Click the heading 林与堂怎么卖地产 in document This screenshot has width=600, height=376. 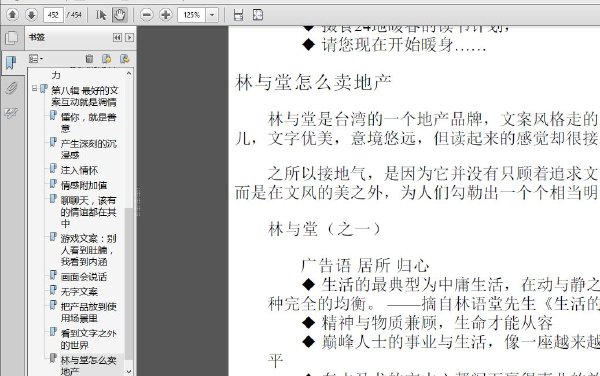point(313,82)
